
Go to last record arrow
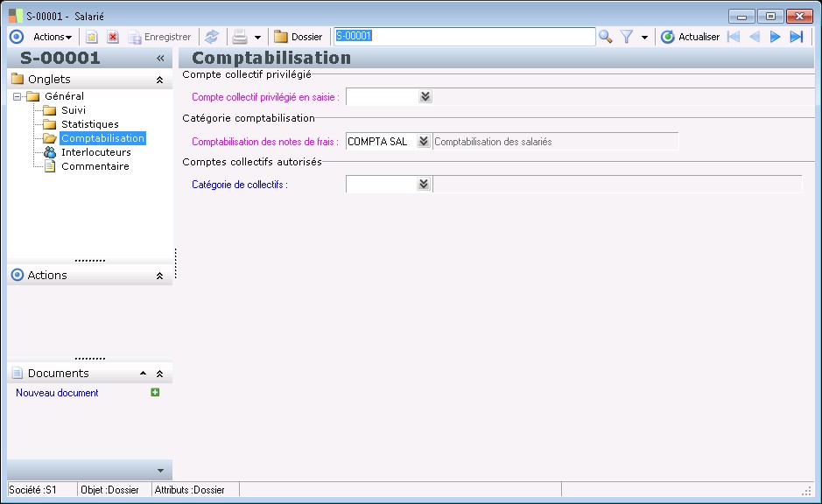point(797,37)
